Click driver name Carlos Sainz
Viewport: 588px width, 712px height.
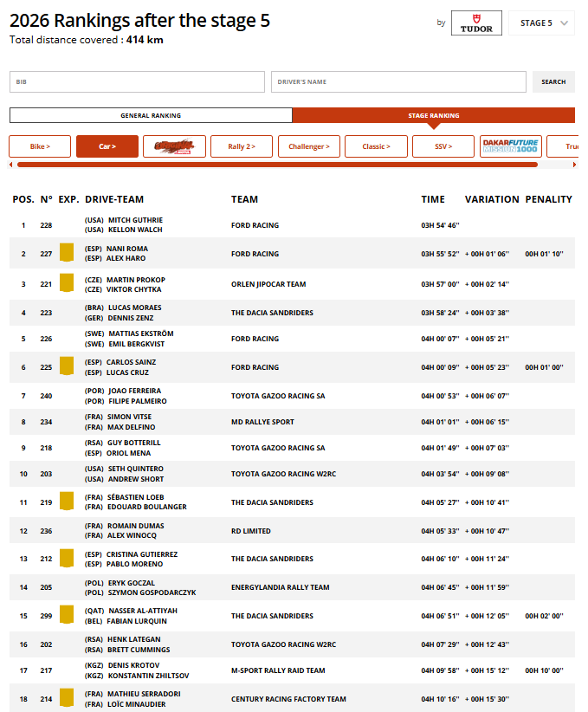point(132,362)
